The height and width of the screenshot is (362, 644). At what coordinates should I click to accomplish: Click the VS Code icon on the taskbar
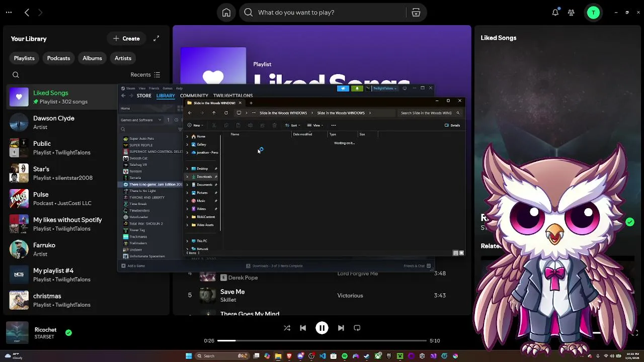pyautogui.click(x=323, y=356)
